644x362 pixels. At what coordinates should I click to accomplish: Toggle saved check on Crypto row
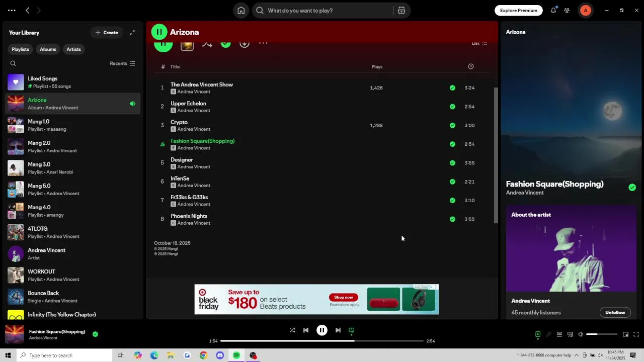click(452, 126)
